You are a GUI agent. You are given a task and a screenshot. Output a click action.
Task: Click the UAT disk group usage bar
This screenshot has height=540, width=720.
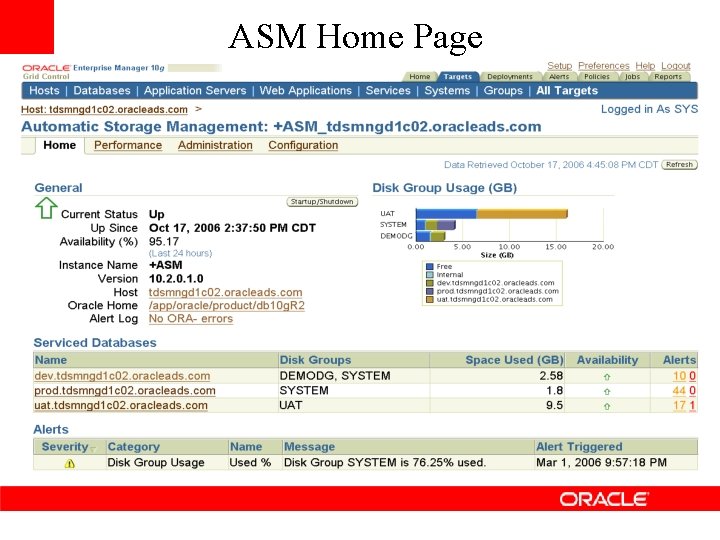click(491, 214)
